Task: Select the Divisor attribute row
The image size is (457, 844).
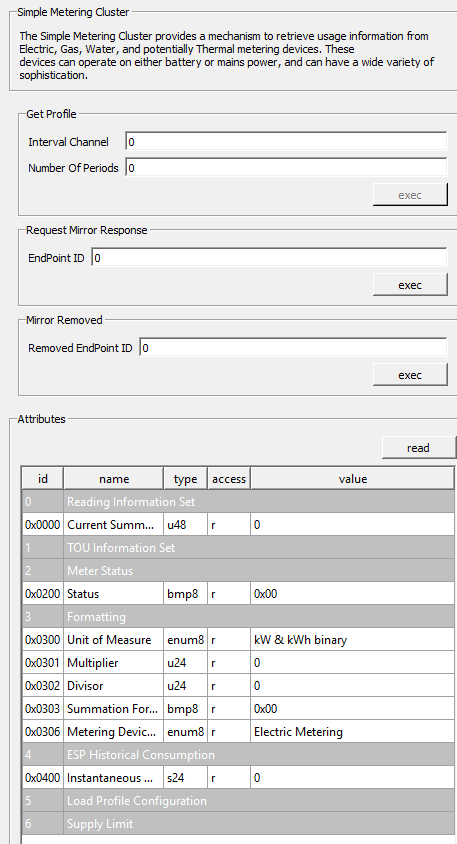Action: [238, 686]
